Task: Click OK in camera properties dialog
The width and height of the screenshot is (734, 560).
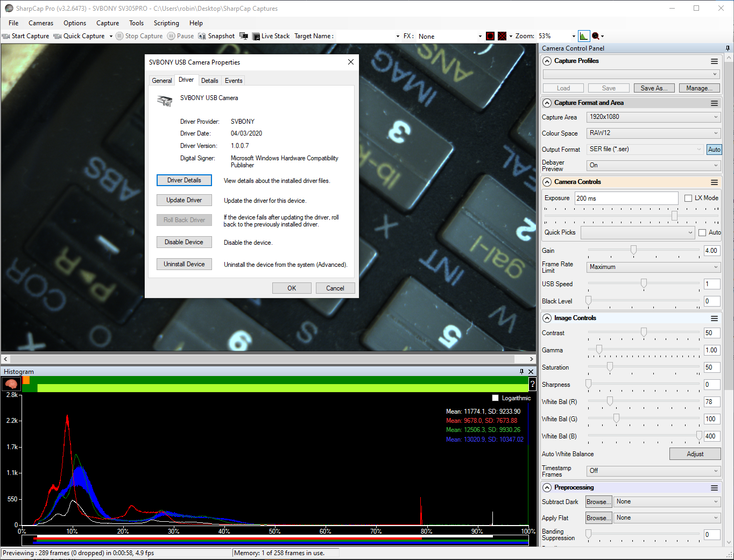Action: pos(292,288)
